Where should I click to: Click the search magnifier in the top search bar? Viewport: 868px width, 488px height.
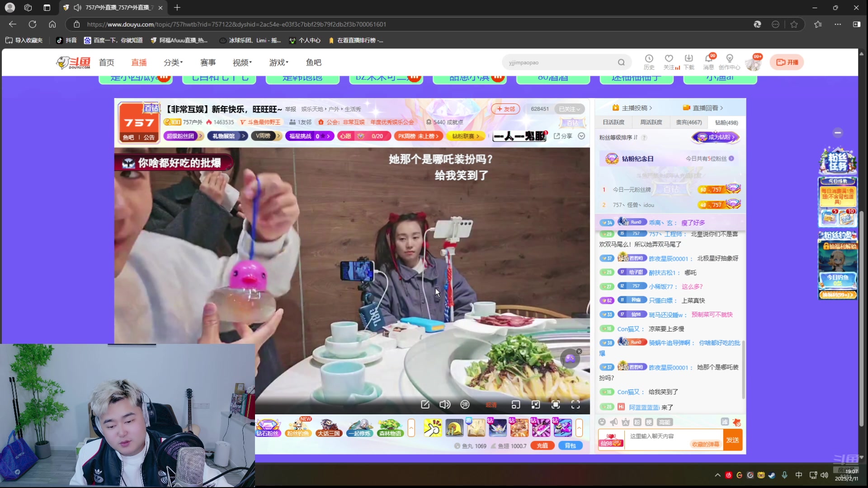[x=621, y=62]
